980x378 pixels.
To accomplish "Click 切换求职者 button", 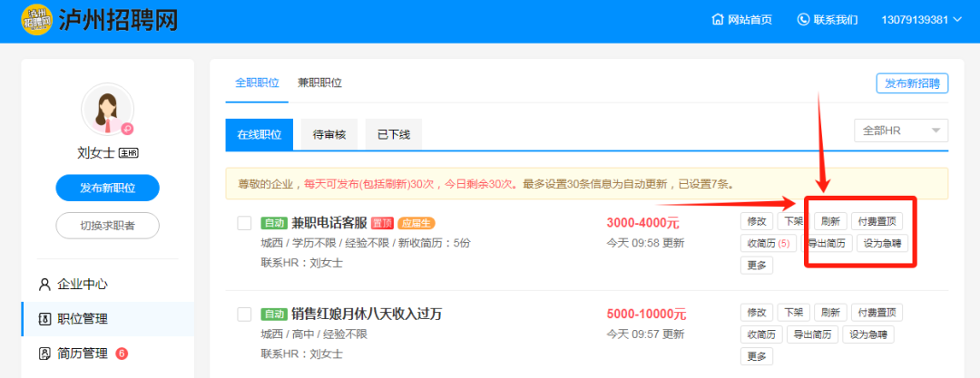I will [107, 226].
